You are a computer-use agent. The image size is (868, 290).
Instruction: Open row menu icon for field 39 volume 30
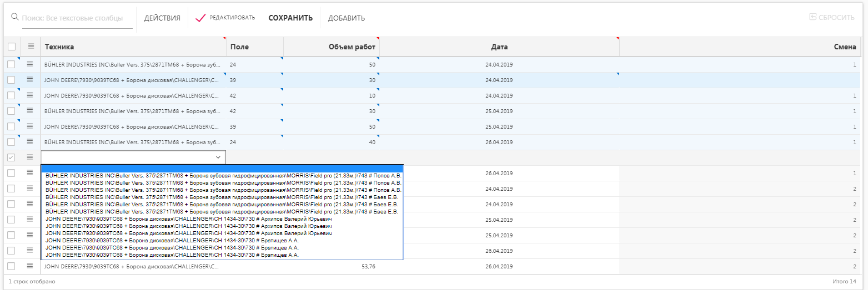click(30, 80)
